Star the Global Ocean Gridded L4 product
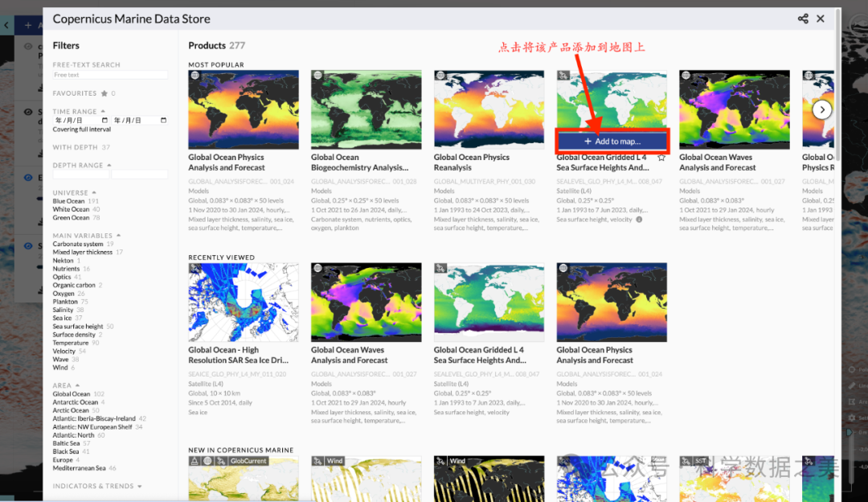Viewport: 868px width, 502px height. (661, 158)
